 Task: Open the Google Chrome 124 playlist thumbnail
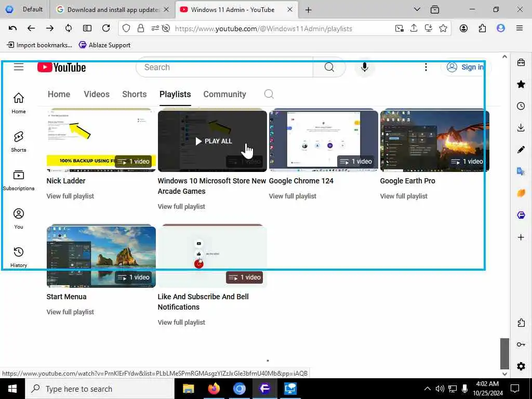click(323, 140)
